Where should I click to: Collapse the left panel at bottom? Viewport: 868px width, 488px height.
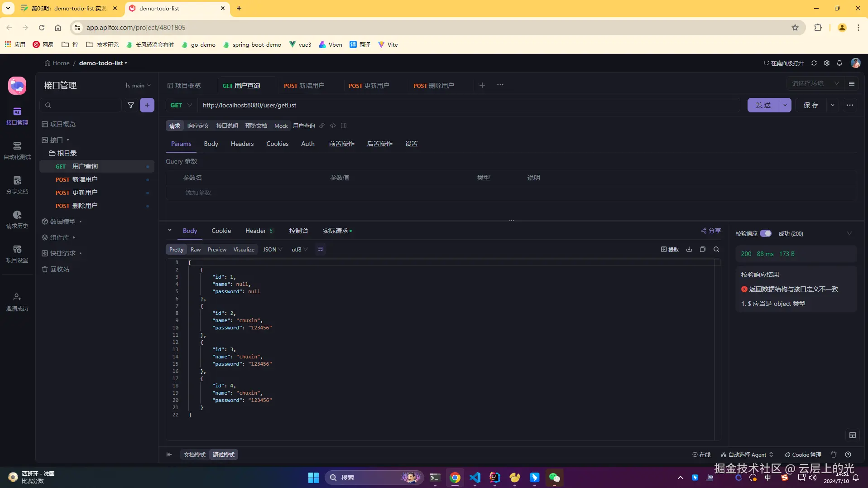click(169, 454)
